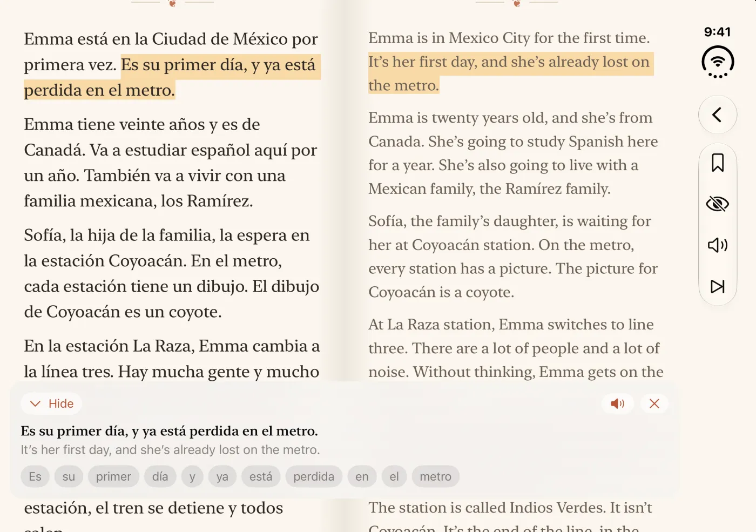Select the word chip "primer"

(x=113, y=476)
